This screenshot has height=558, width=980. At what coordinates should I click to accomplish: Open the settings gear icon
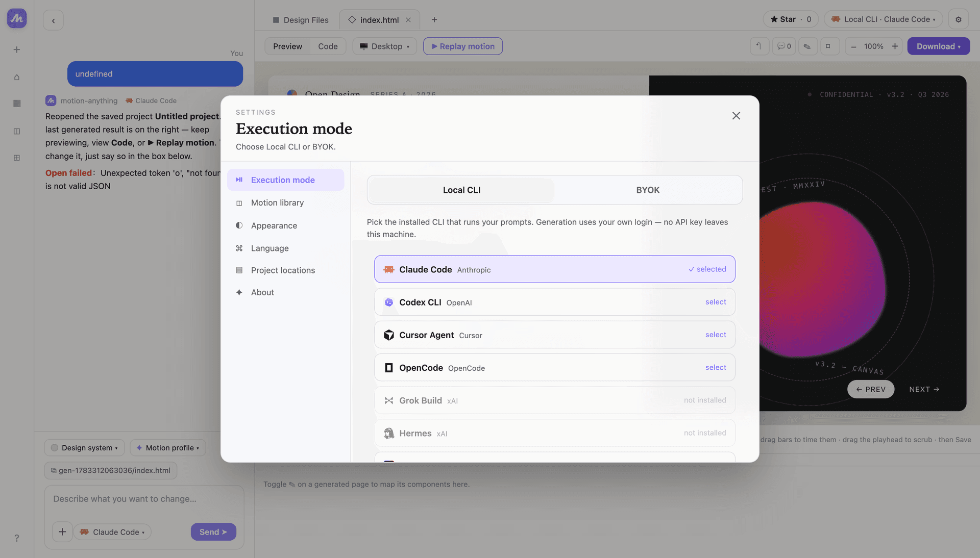959,19
